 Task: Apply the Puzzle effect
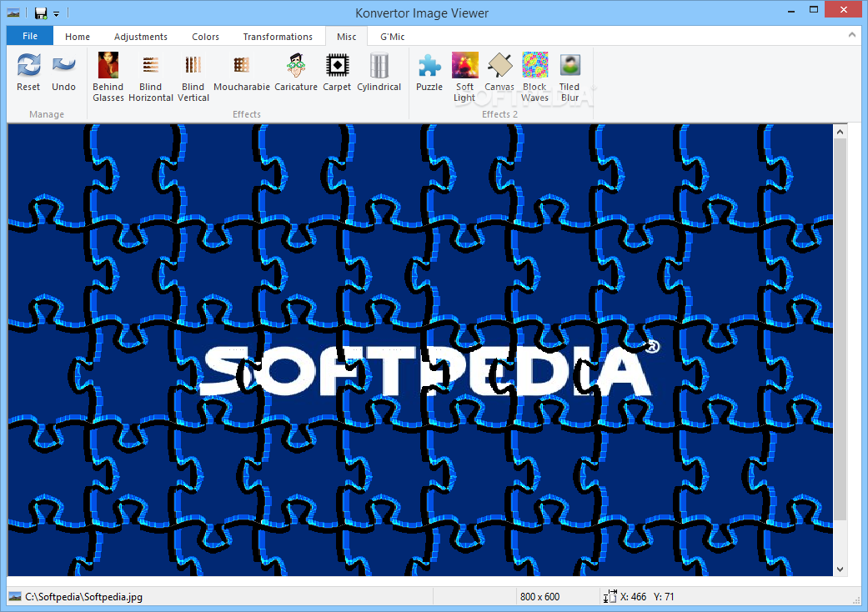pos(429,73)
